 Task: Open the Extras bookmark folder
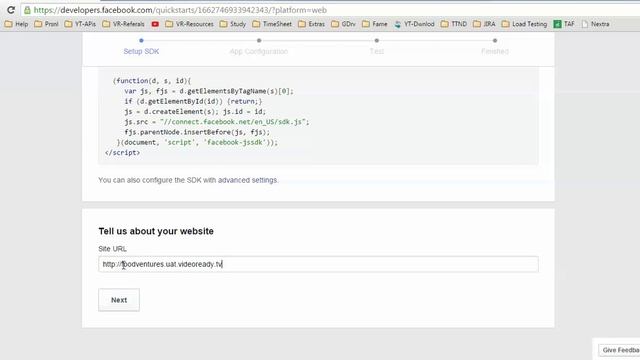[x=311, y=24]
